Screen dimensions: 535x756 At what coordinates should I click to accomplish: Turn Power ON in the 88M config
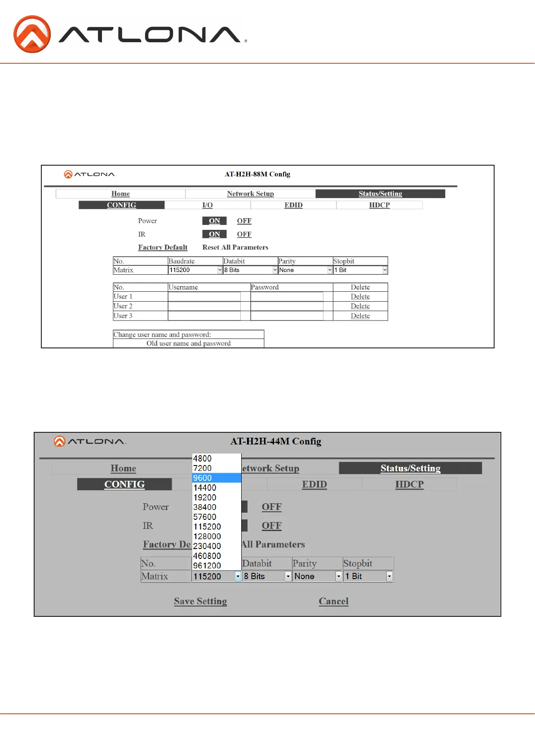pyautogui.click(x=214, y=221)
